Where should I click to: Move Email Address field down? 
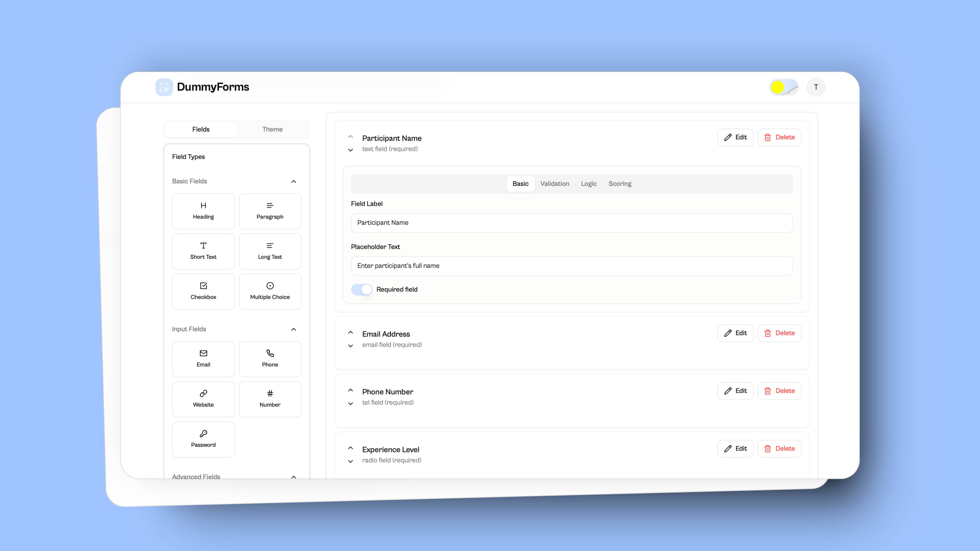pyautogui.click(x=350, y=346)
